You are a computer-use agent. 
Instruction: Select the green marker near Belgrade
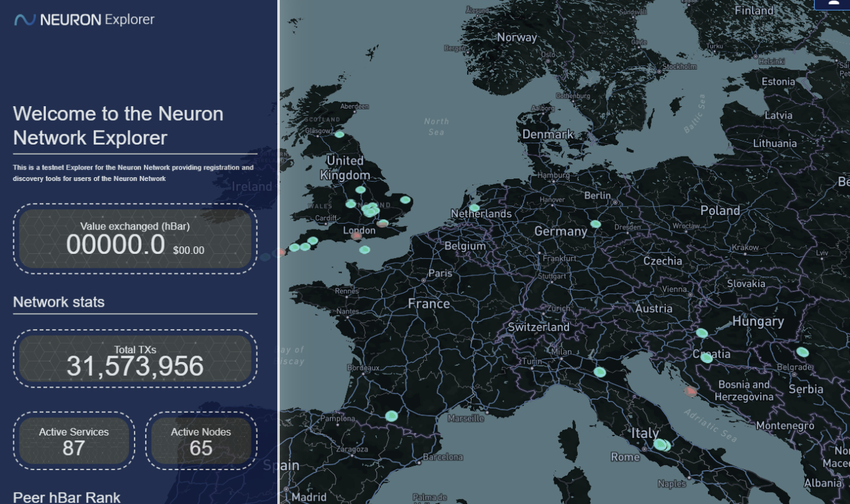click(802, 352)
